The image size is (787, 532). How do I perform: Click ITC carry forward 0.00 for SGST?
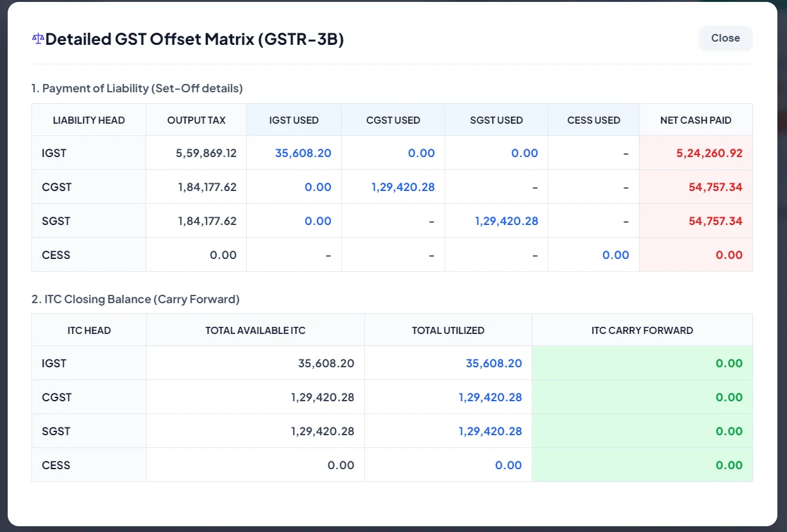click(x=729, y=431)
